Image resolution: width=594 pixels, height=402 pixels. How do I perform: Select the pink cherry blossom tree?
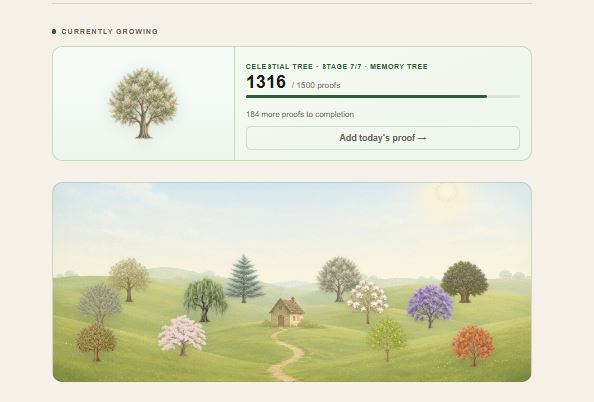(182, 335)
